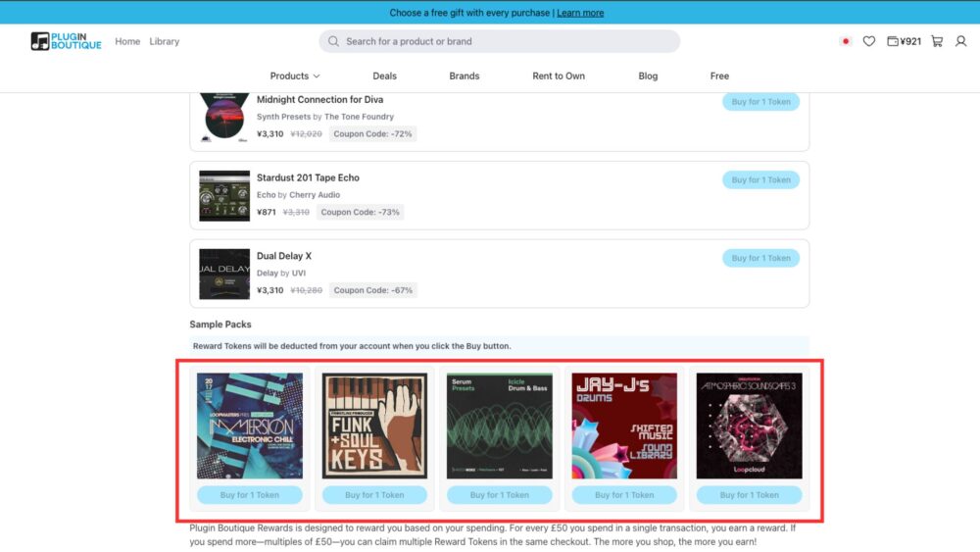The height and width of the screenshot is (552, 980).
Task: Buy Jay-J's Drums pack for 1 Token
Action: click(624, 495)
